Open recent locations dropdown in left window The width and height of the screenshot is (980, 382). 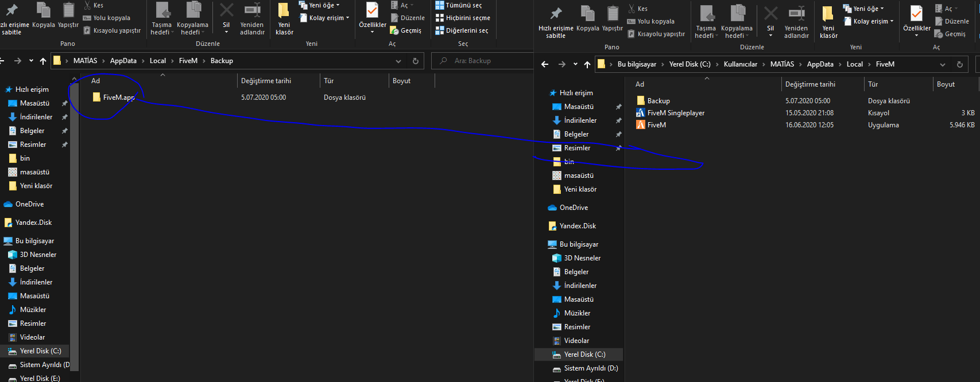[31, 61]
